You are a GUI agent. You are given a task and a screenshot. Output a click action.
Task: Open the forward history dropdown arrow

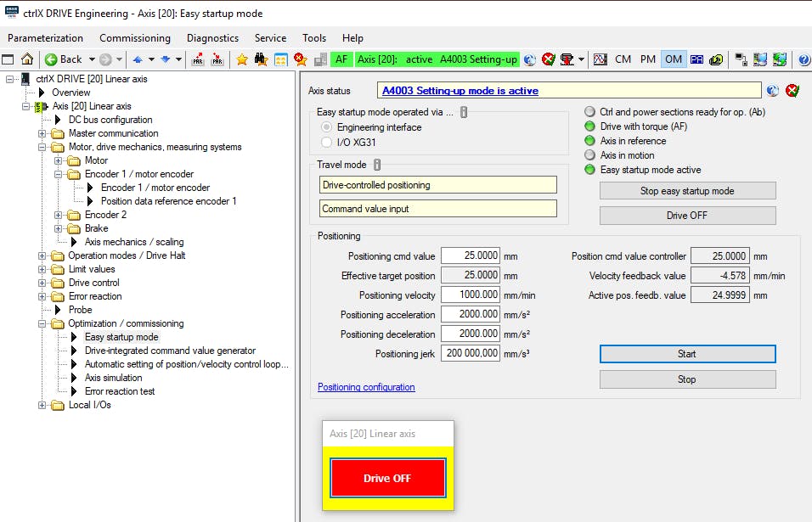click(119, 59)
